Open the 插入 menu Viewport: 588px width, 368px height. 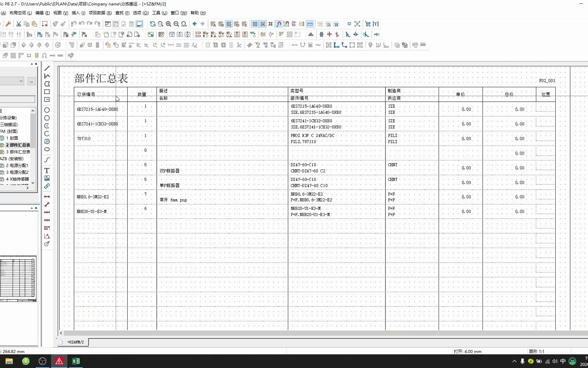point(78,13)
